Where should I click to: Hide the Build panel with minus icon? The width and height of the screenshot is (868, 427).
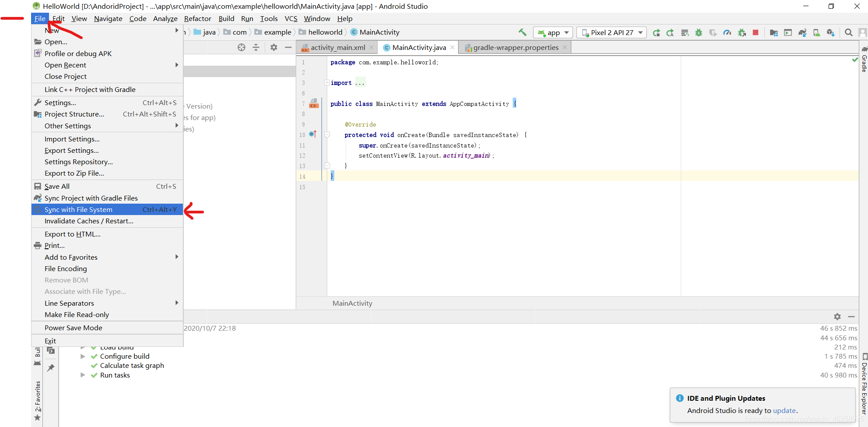point(851,317)
